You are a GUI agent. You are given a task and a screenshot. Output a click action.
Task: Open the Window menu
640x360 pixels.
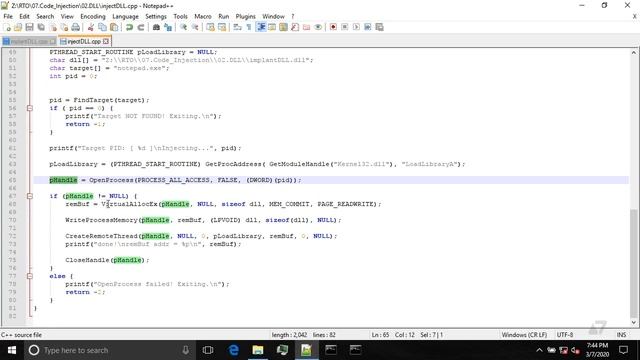coord(273,16)
